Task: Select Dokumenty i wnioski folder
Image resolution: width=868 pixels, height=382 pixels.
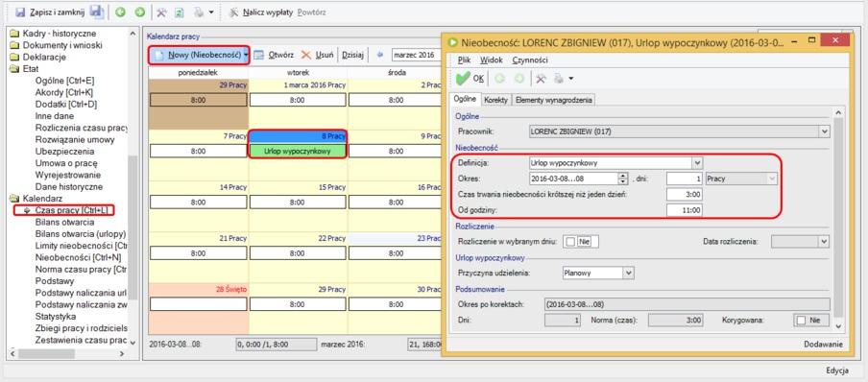Action: [x=62, y=45]
